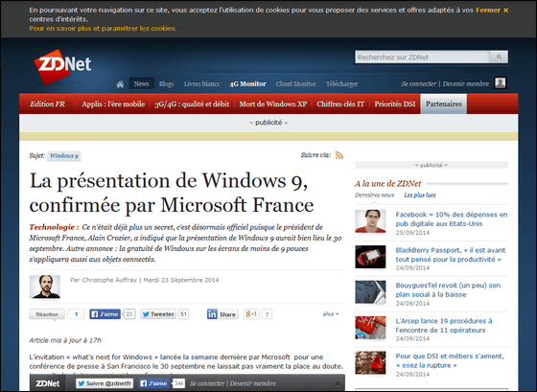Open article 'Facebook = 10% des dépenses' link
This screenshot has width=537, height=392.
click(x=452, y=219)
